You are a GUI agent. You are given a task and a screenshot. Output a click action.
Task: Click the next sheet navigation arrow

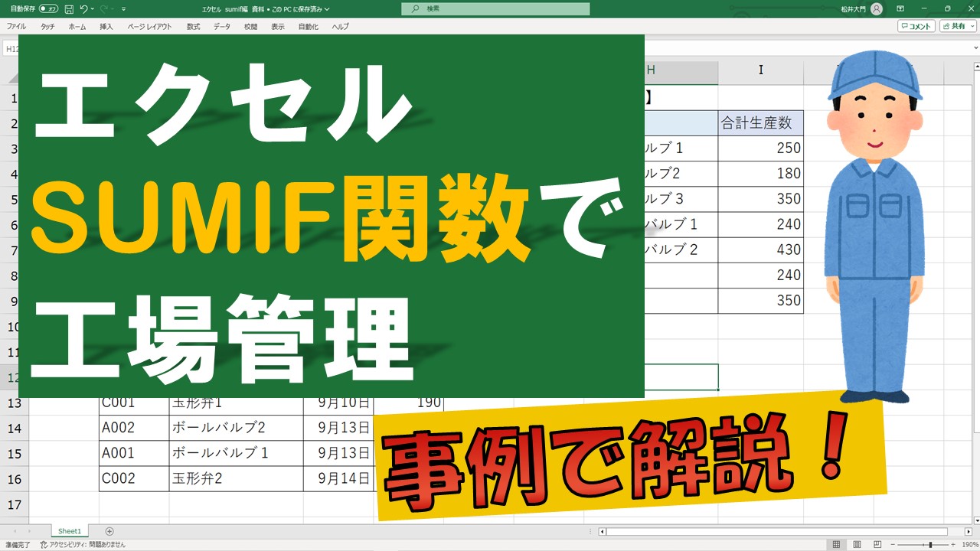[x=29, y=531]
